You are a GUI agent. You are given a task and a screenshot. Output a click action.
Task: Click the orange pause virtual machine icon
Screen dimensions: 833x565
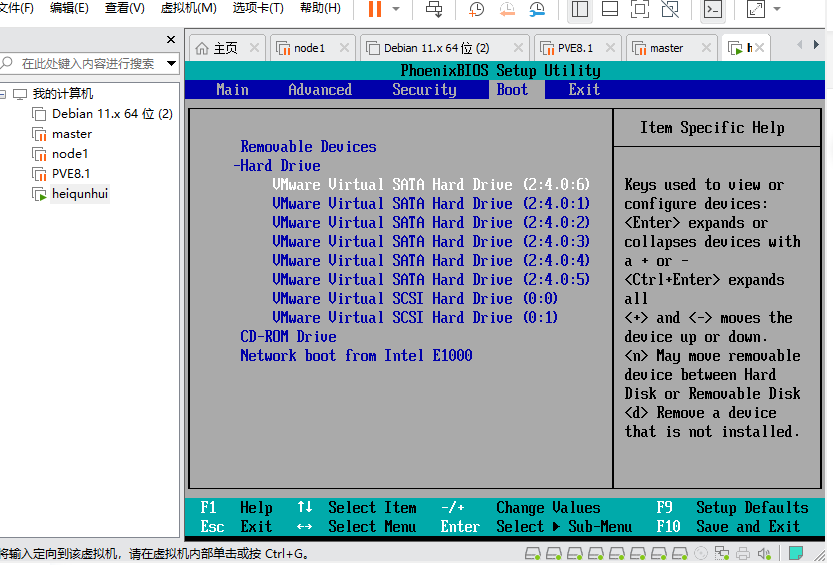point(375,8)
